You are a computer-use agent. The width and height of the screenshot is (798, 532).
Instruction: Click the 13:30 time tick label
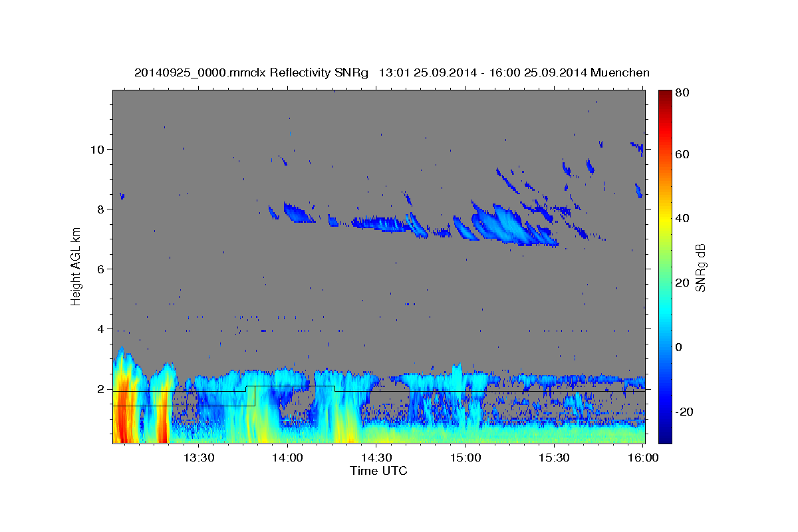pos(199,458)
